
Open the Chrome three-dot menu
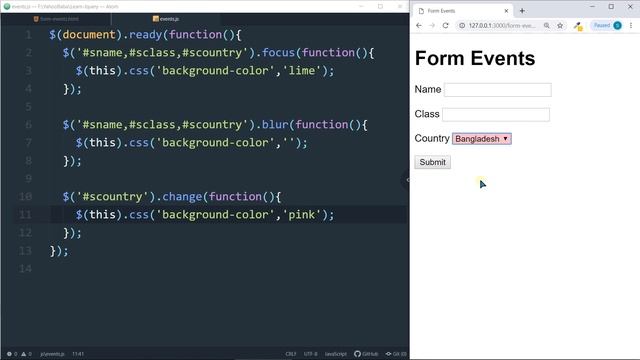[631, 25]
